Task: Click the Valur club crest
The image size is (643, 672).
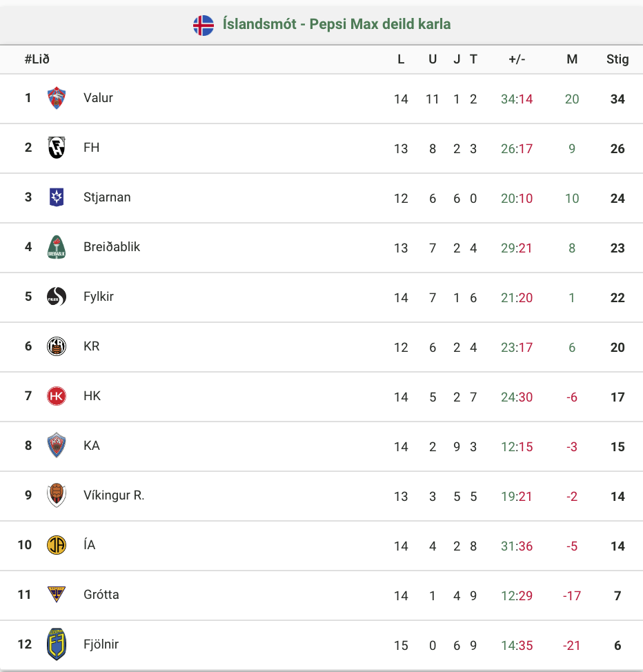Action: [56, 98]
